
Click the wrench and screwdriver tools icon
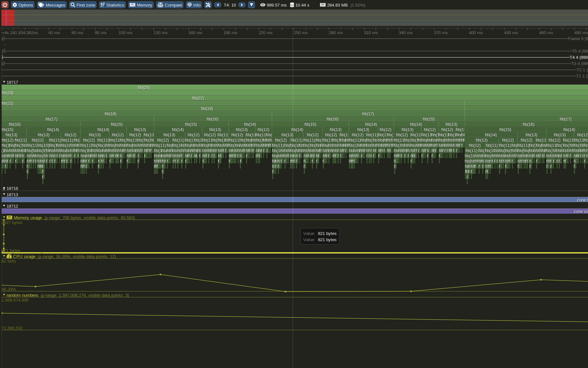(x=208, y=5)
